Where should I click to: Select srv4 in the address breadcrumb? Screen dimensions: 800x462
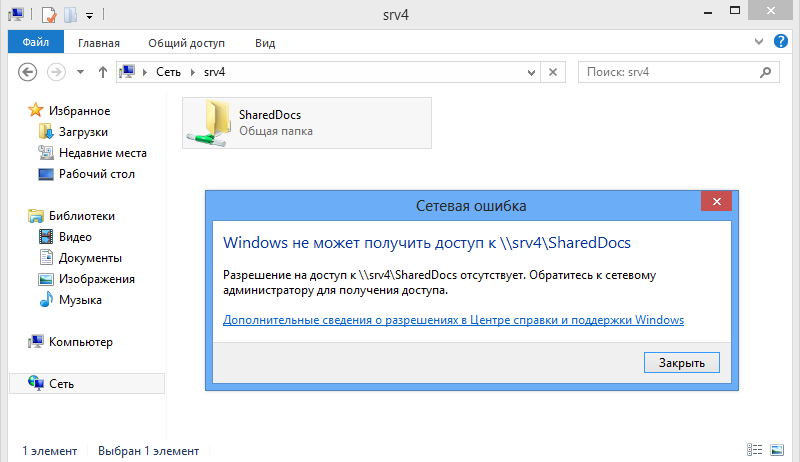click(214, 72)
